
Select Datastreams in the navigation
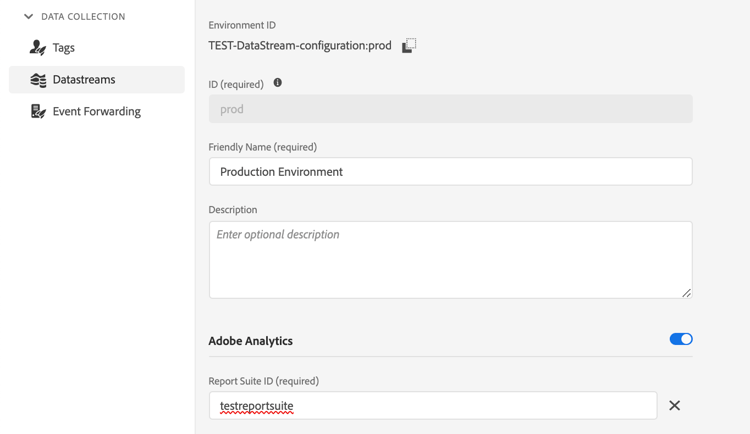[84, 80]
